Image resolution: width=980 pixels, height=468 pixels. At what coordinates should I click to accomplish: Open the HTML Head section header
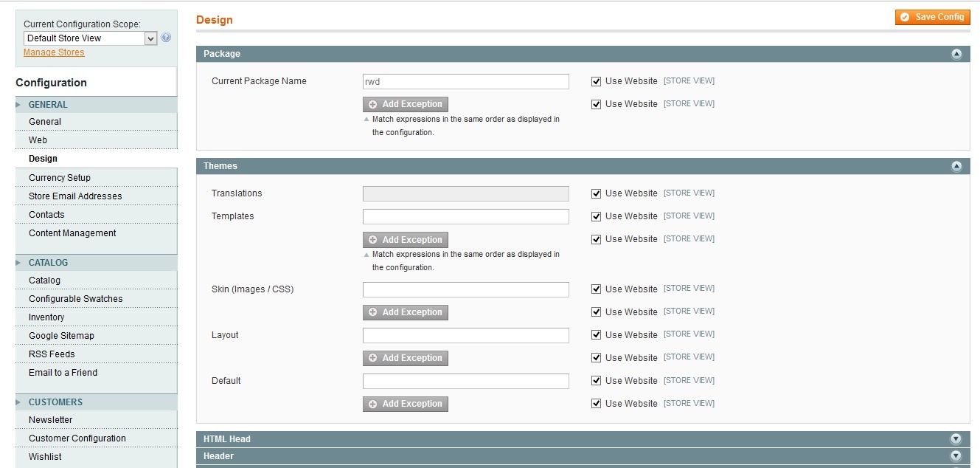[x=583, y=438]
